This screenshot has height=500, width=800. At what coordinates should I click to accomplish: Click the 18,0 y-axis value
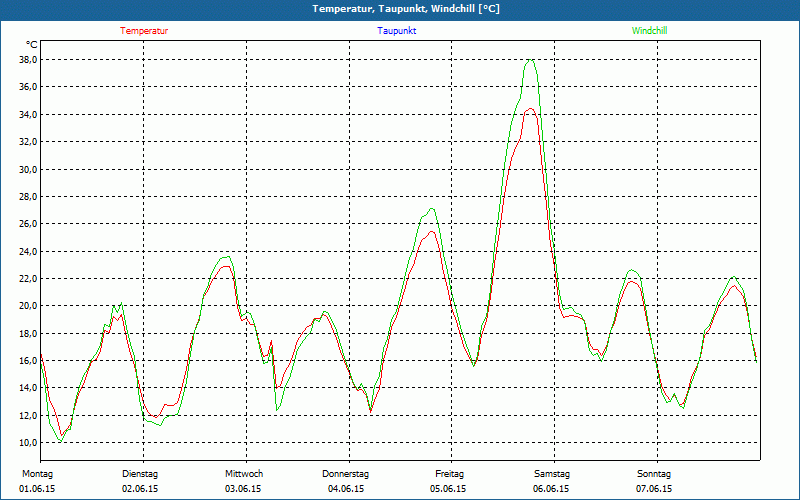[x=29, y=333]
